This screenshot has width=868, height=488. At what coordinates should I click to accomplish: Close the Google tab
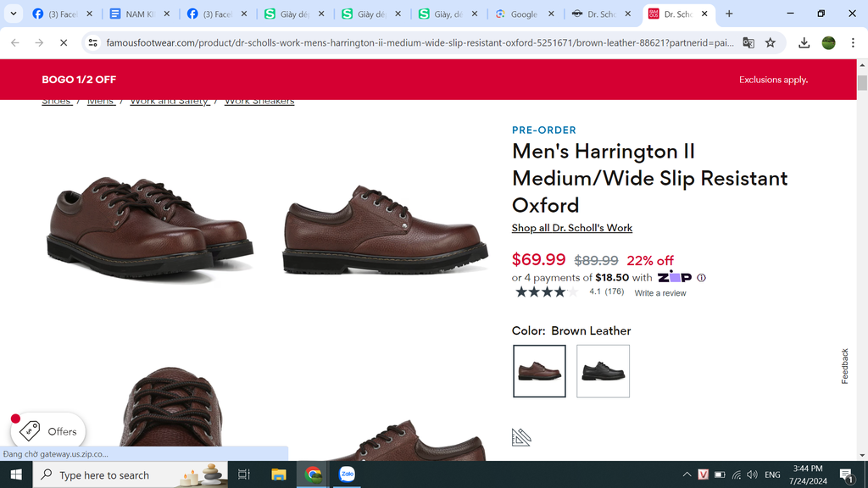(551, 14)
